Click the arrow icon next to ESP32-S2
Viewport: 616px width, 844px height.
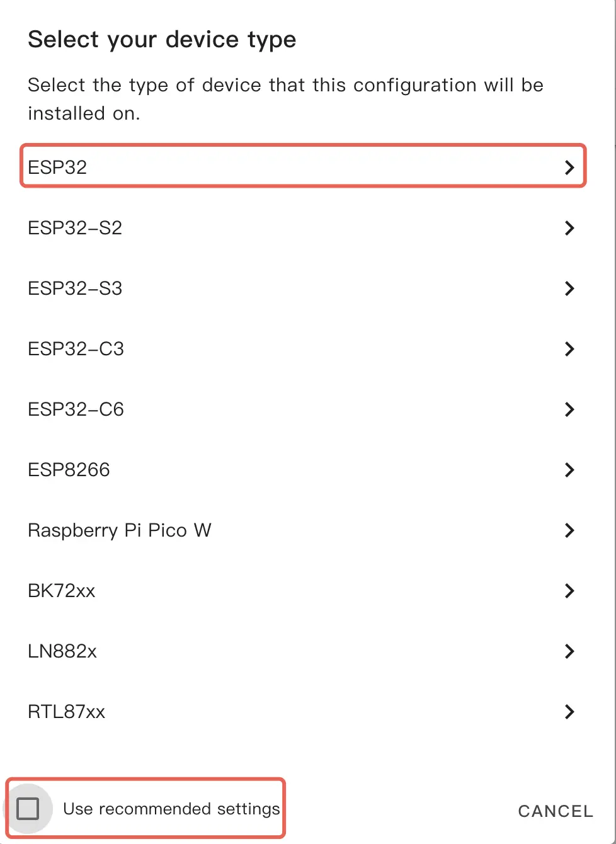click(x=569, y=228)
